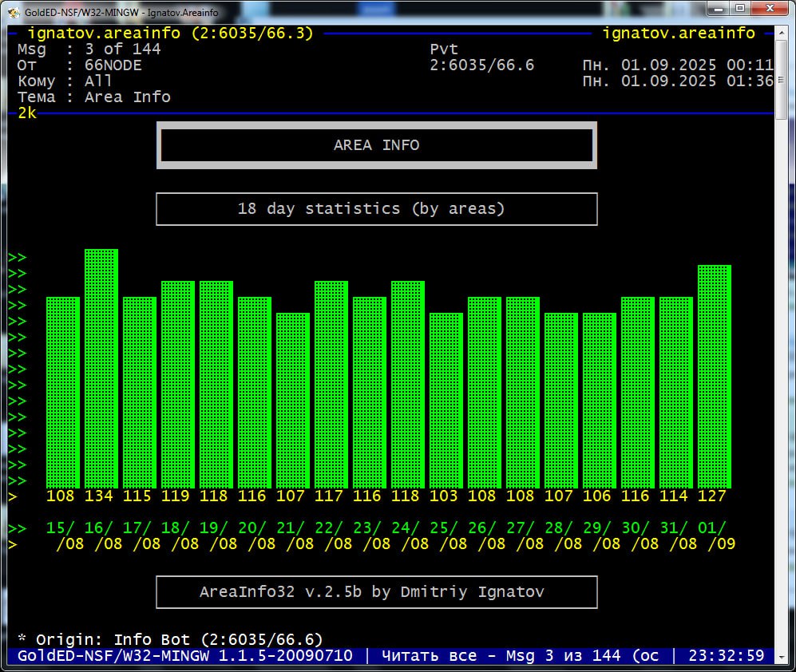Click the date label 01/09
Image resolution: width=796 pixels, height=672 pixels.
point(713,536)
